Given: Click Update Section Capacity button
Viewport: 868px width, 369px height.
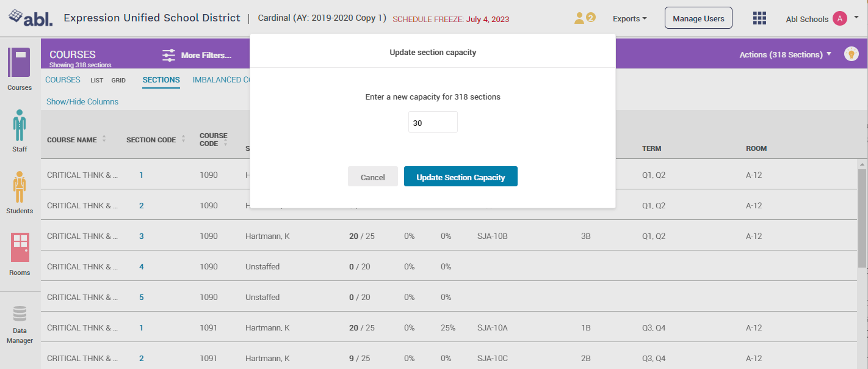Looking at the screenshot, I should [x=461, y=177].
